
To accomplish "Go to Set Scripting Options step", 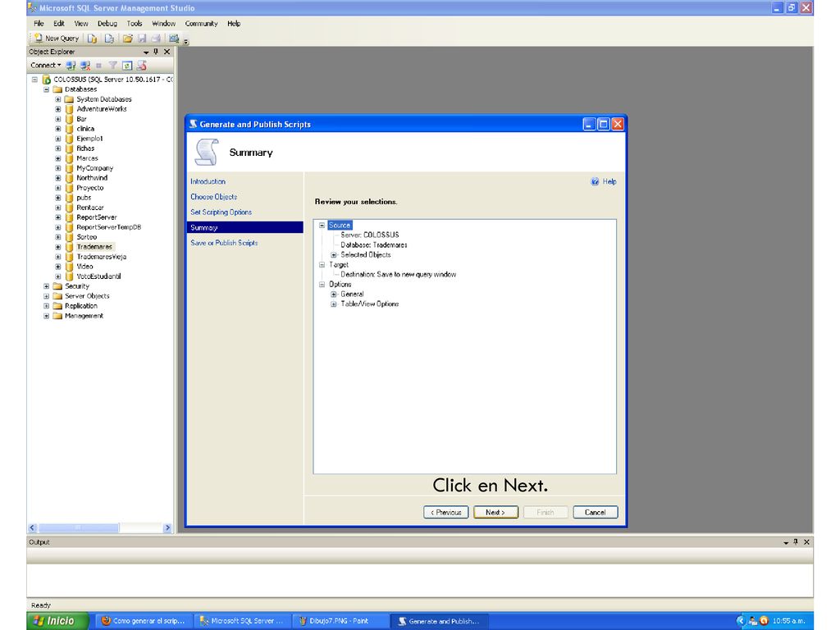I will click(x=221, y=212).
